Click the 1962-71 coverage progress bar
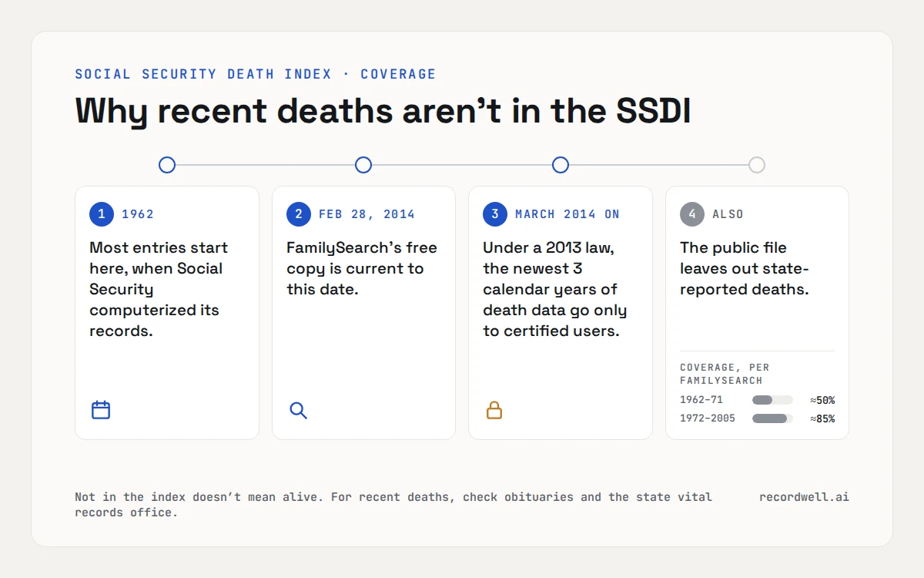 pos(772,400)
